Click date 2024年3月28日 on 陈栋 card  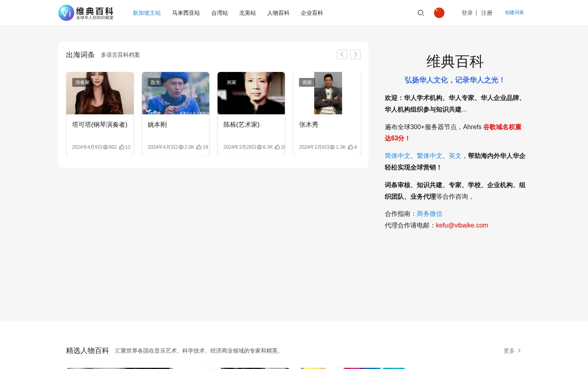240,147
